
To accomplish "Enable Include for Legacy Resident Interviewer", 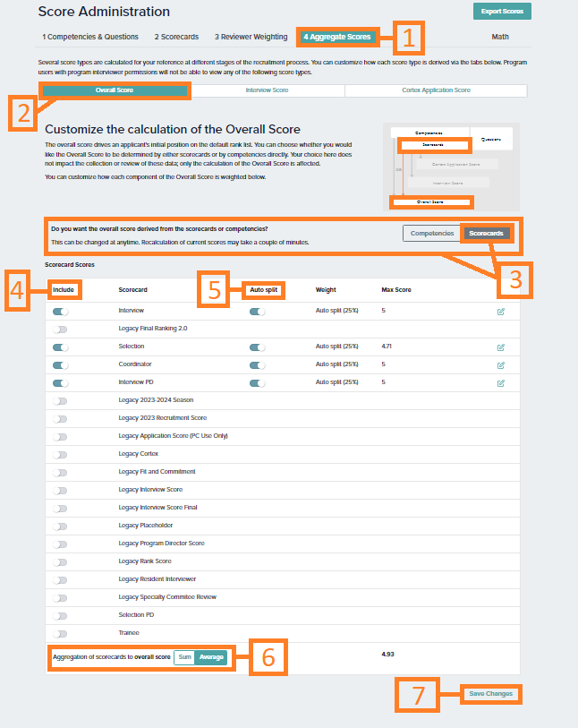I will (60, 580).
